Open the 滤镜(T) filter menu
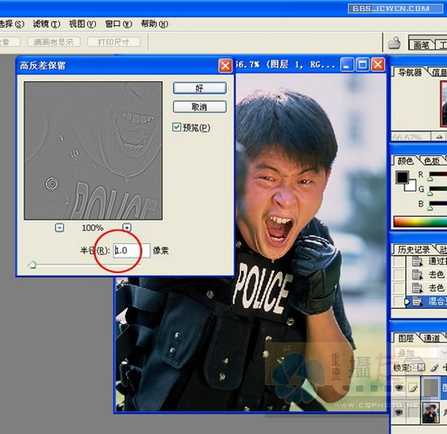This screenshot has height=434, width=447. pos(46,24)
